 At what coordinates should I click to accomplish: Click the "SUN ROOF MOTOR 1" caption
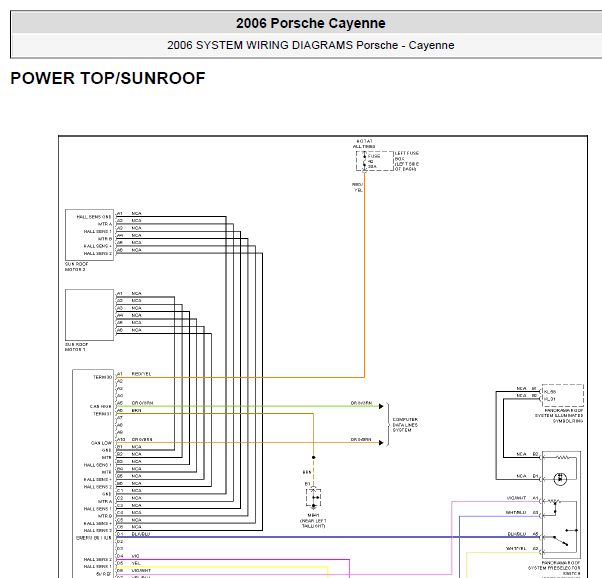76,347
